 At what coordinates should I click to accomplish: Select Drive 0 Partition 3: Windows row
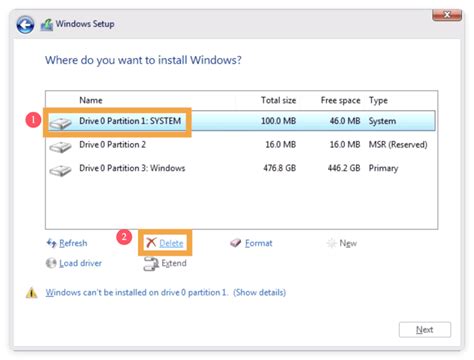pos(240,168)
